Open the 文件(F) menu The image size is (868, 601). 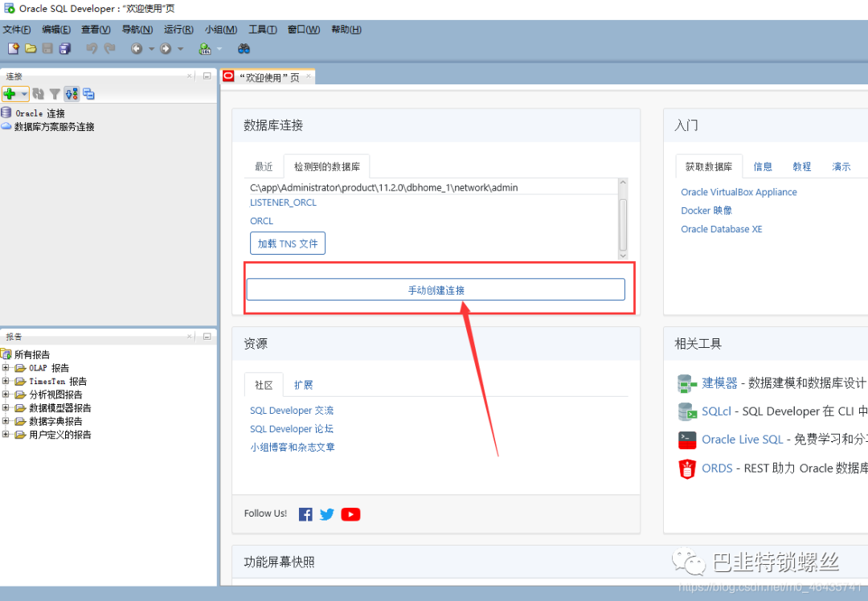[17, 30]
